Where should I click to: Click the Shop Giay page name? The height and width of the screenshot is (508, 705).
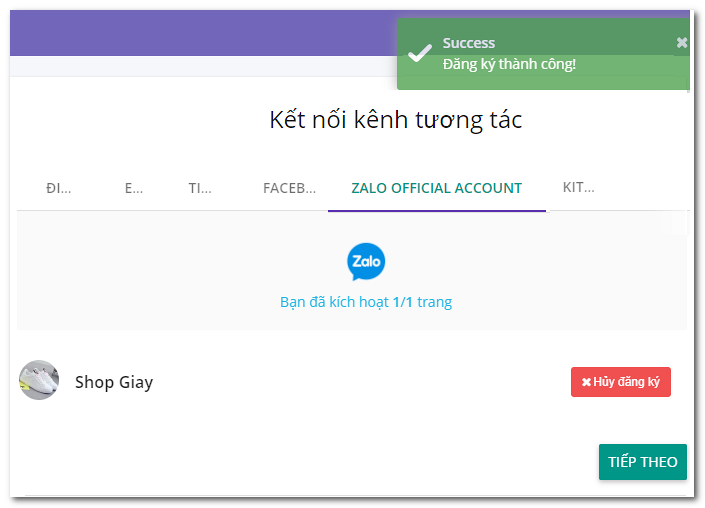click(114, 382)
